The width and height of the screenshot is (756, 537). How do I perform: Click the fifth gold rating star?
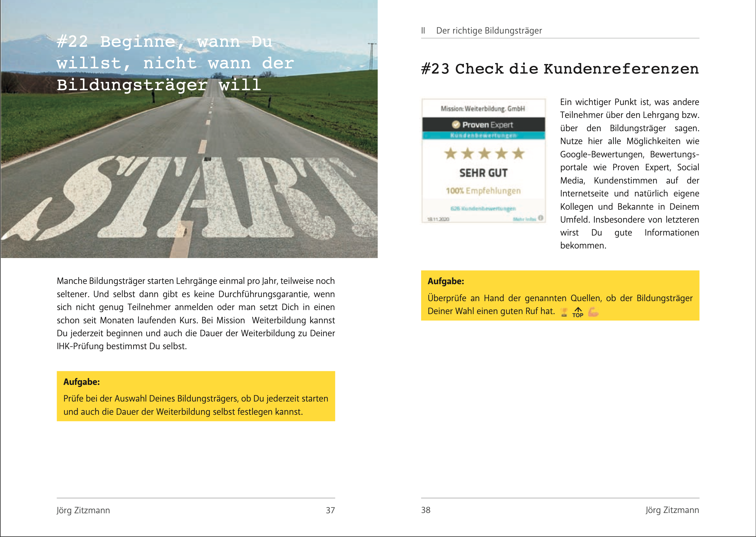pyautogui.click(x=518, y=153)
